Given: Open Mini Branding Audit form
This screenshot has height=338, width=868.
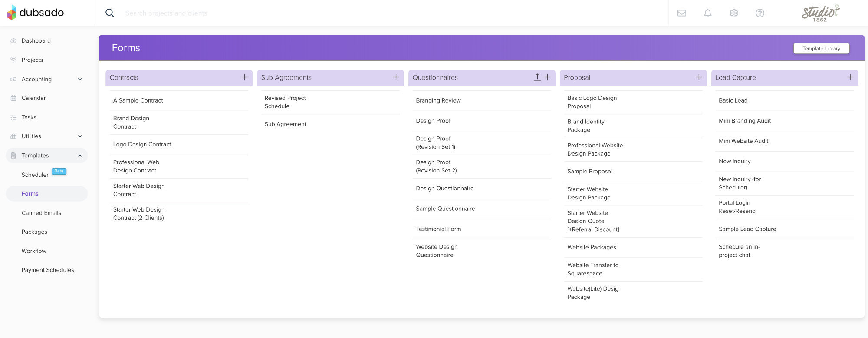Looking at the screenshot, I should [745, 121].
